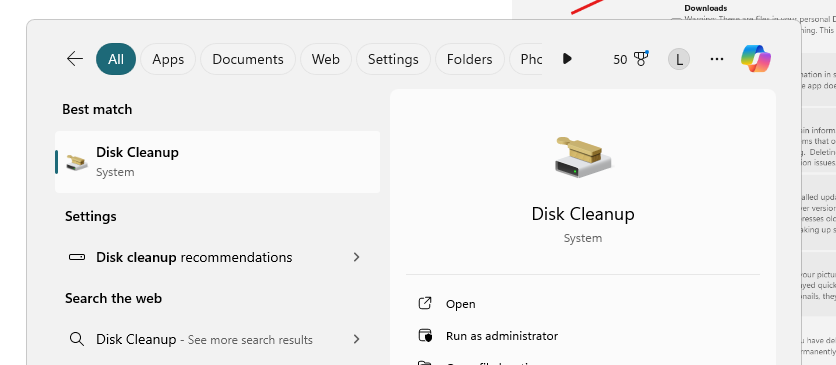Click the L user account avatar

(x=679, y=59)
